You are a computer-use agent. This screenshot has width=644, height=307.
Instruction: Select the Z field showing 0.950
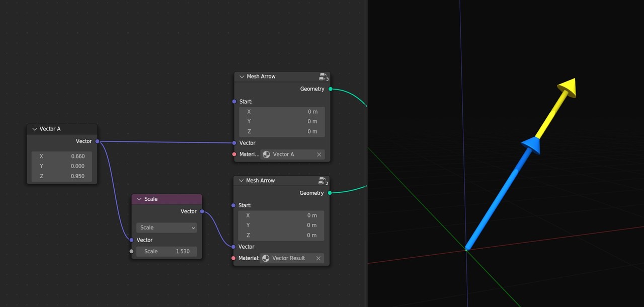click(62, 176)
